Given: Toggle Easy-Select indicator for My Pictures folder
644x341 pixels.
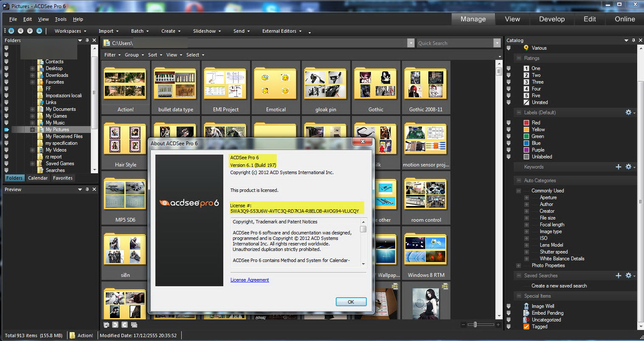Looking at the screenshot, I should 6,130.
